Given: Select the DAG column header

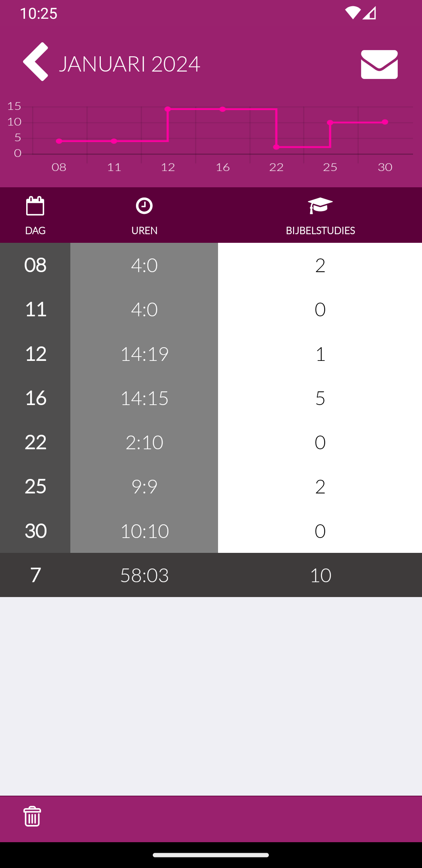Looking at the screenshot, I should 35,231.
